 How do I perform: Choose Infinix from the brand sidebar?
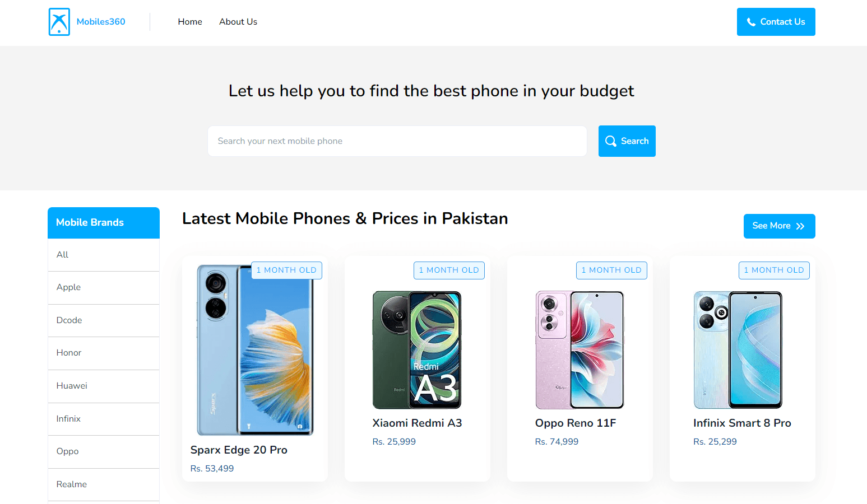pos(68,419)
